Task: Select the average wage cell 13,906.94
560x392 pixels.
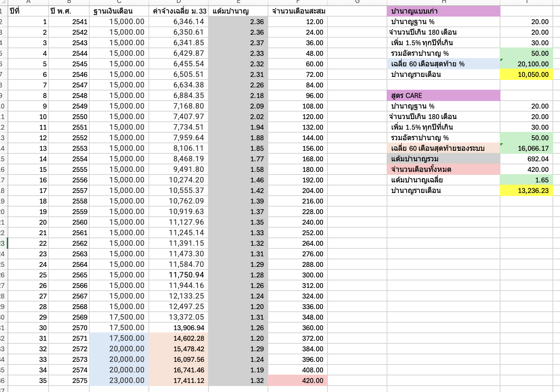Action: pos(179,328)
